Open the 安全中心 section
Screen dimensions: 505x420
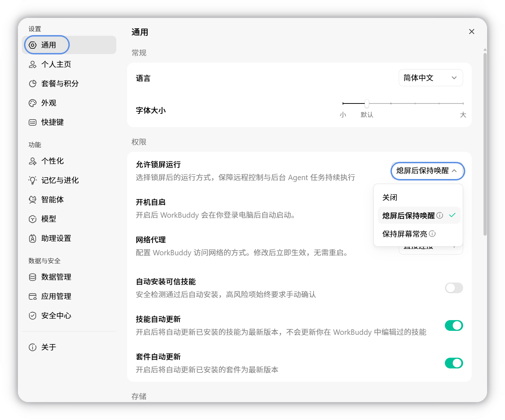click(x=69, y=316)
